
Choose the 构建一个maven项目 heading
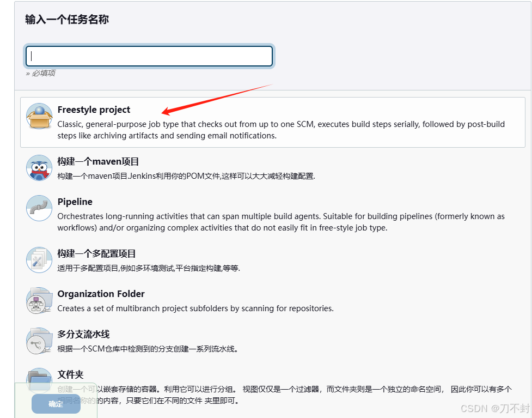point(98,162)
